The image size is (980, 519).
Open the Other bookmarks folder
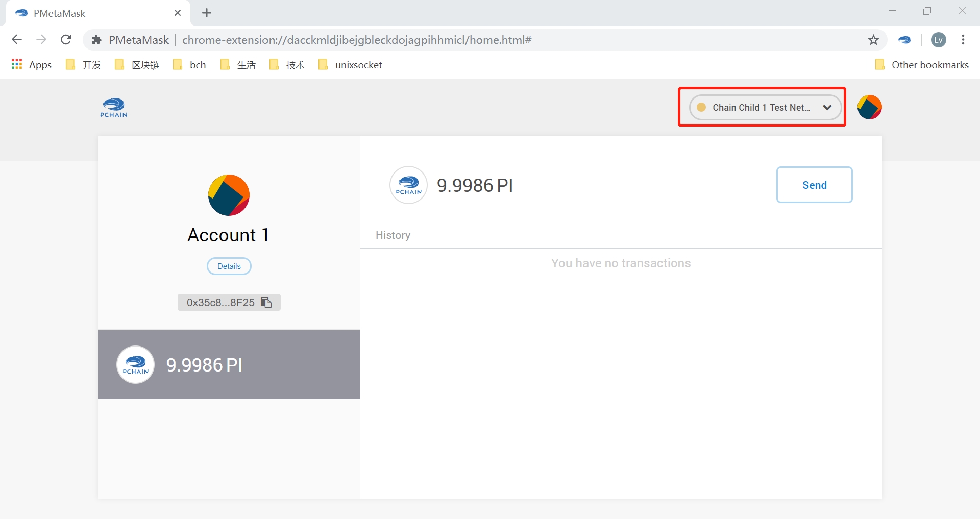click(x=922, y=65)
